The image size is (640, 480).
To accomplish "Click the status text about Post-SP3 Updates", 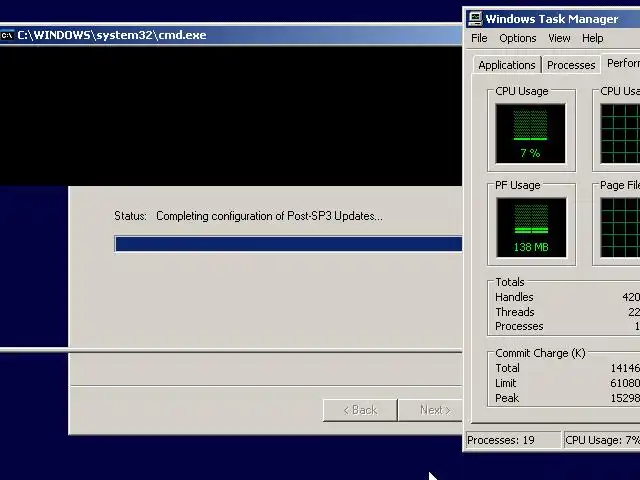I will pyautogui.click(x=269, y=216).
